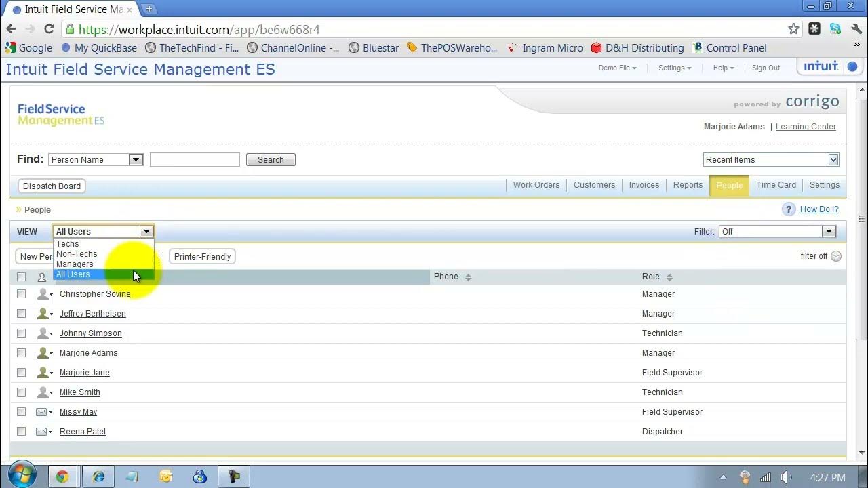Collapse the All Users view dropdown arrow

click(146, 232)
